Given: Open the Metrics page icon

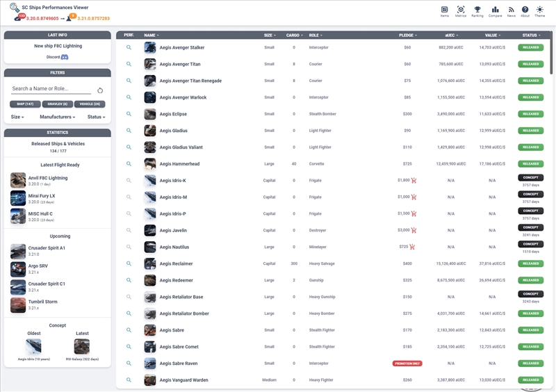Looking at the screenshot, I should coord(461,10).
